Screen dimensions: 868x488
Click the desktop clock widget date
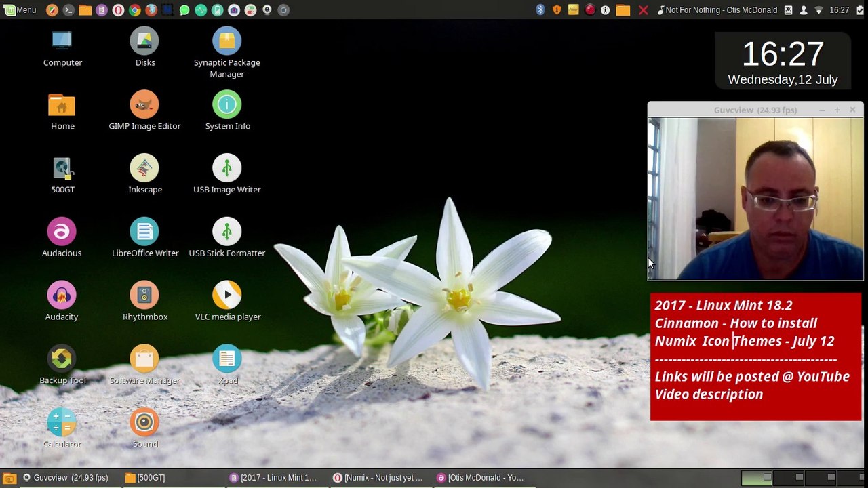(x=783, y=79)
